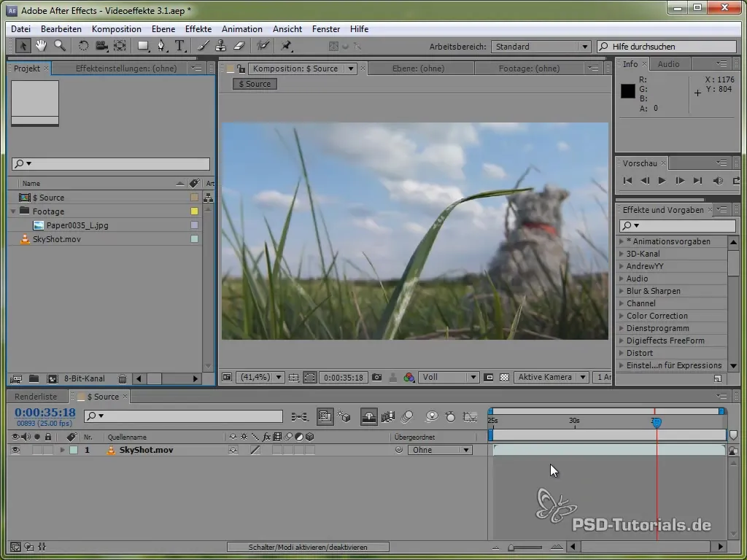Step to next frame in Vorschau panel
This screenshot has height=560, width=747.
[680, 181]
